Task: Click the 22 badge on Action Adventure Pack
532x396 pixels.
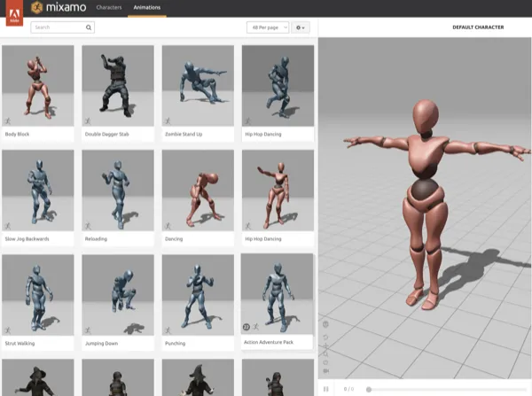Action: coord(246,327)
